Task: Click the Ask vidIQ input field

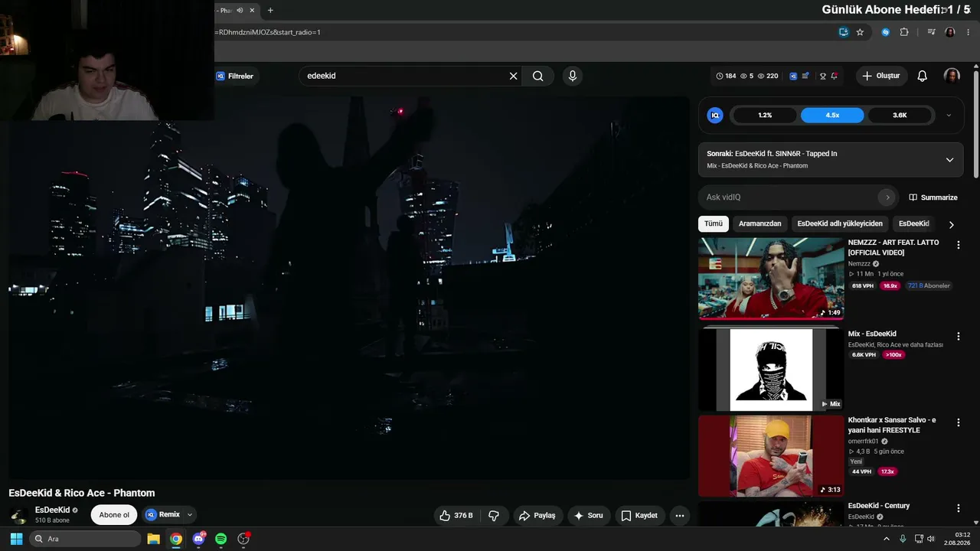Action: tap(789, 197)
